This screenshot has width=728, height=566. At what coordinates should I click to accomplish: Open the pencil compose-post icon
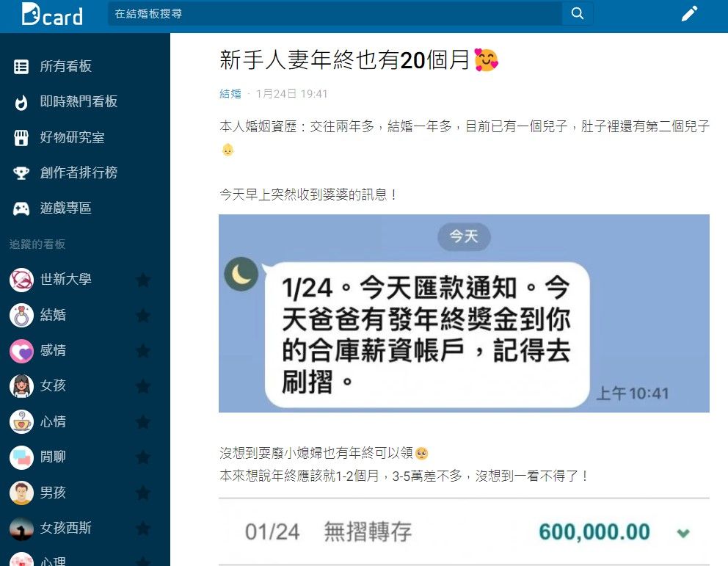pyautogui.click(x=689, y=13)
